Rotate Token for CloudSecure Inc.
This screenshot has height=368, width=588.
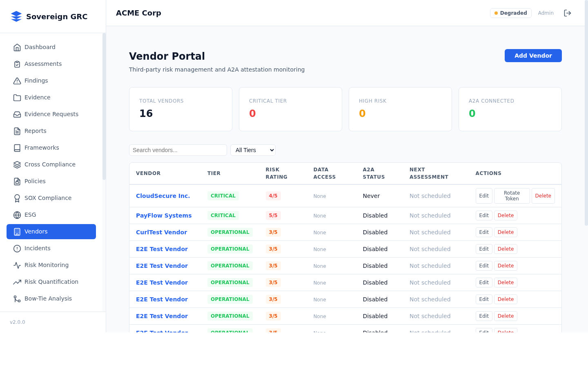tap(512, 196)
